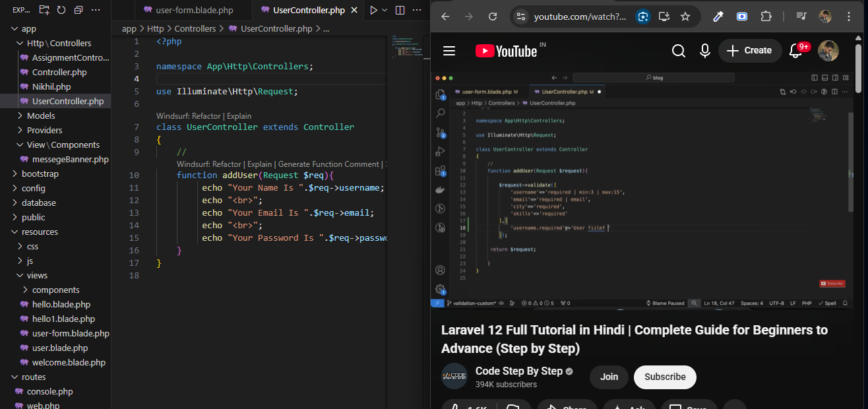
Task: Bookmark this page with the star
Action: coord(685,16)
